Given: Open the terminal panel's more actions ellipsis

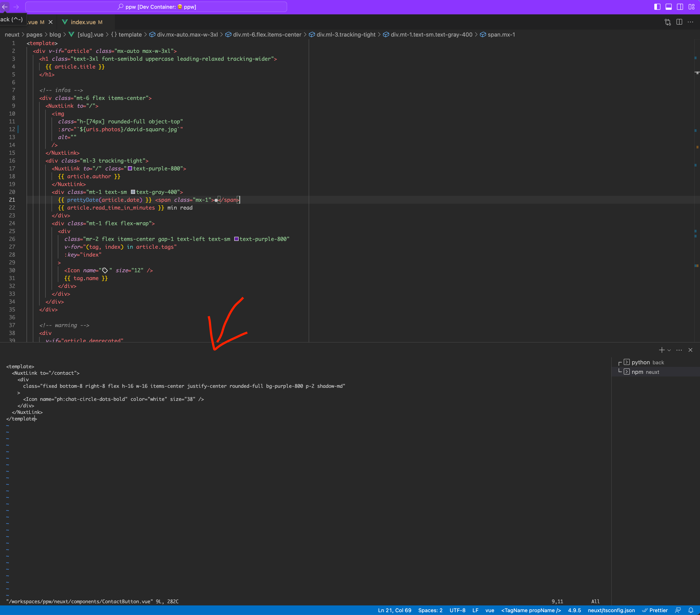Looking at the screenshot, I should pyautogui.click(x=679, y=350).
